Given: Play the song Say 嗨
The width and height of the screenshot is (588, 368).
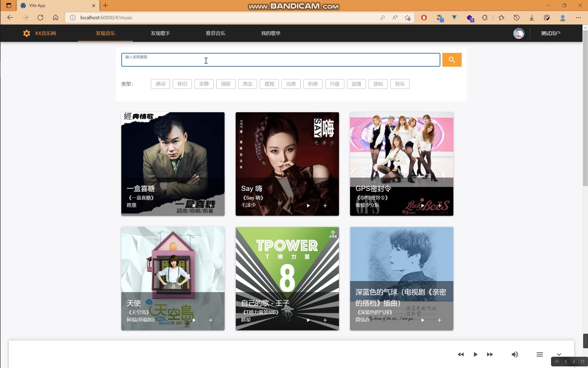Looking at the screenshot, I should [x=308, y=206].
